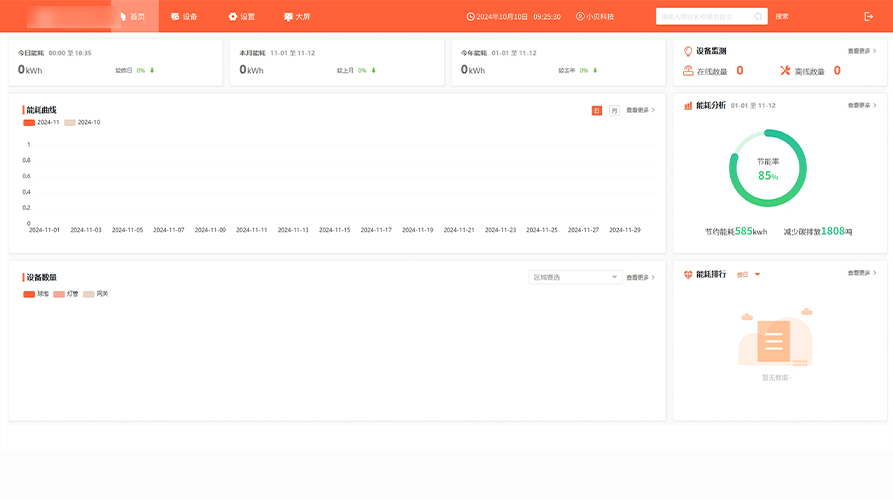893x500 pixels.
Task: View more in 设备监测 panel
Action: [862, 51]
